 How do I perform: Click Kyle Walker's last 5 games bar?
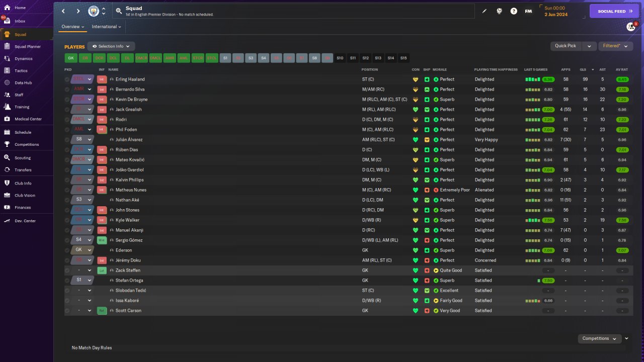532,220
